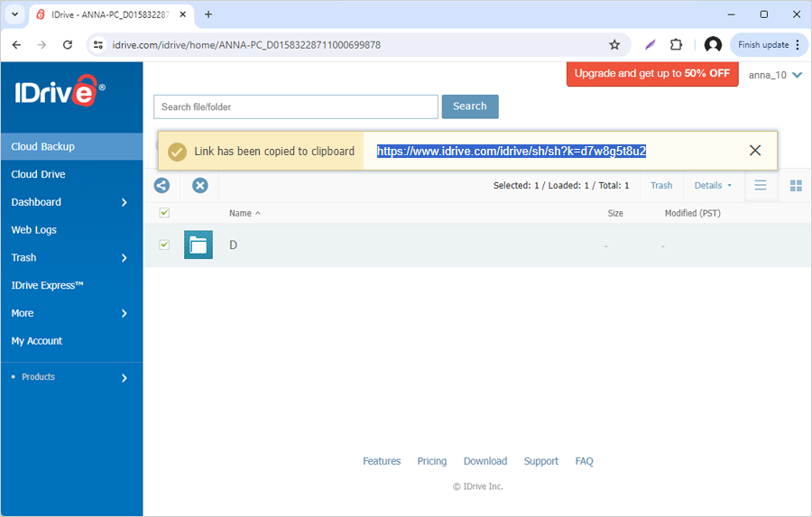The width and height of the screenshot is (812, 517).
Task: Toggle the select-all checkbox in header
Action: coord(164,212)
